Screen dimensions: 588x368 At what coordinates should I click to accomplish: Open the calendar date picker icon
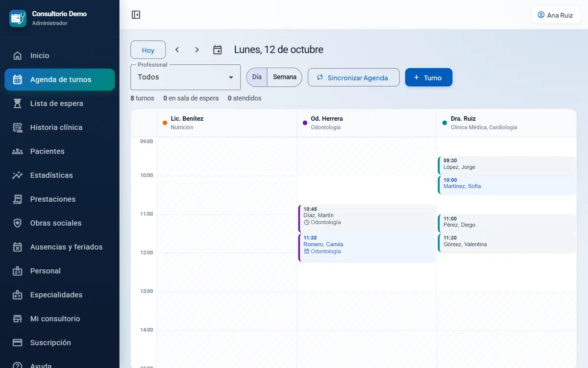(x=218, y=50)
